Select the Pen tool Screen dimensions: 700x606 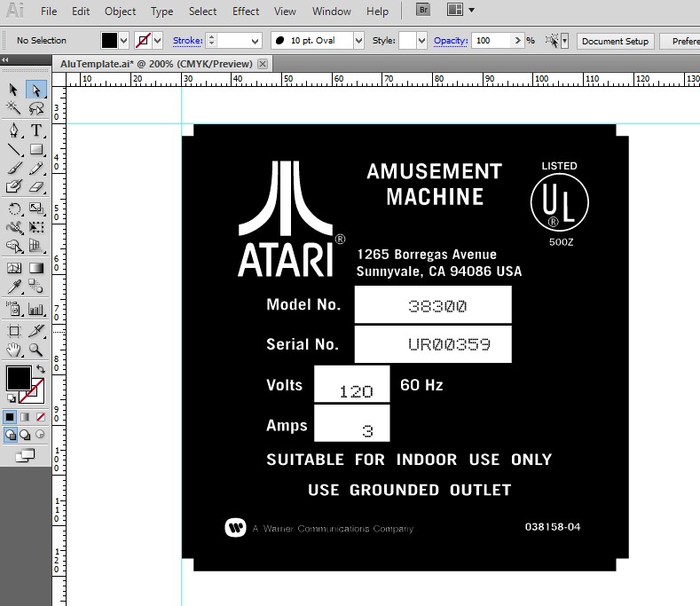coord(13,130)
